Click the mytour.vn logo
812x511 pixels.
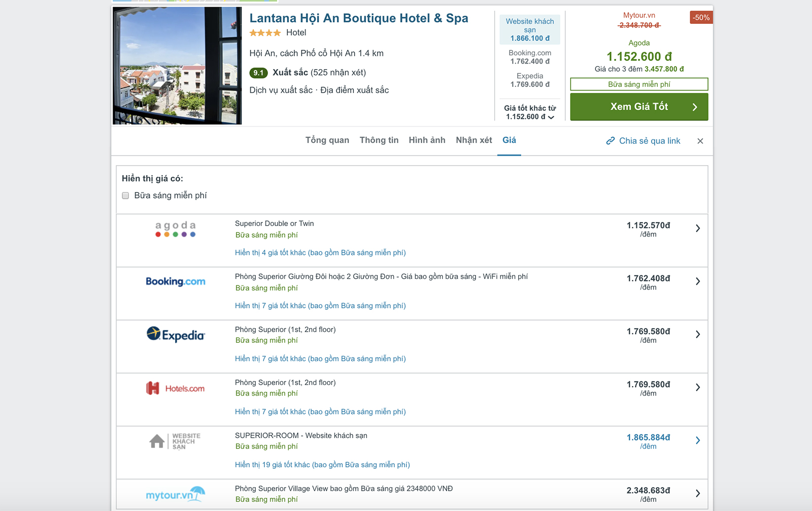(176, 494)
